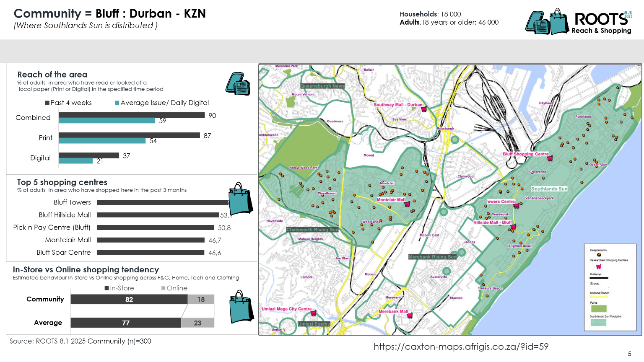Click the Combined Past 4 weeks bar

(132, 115)
